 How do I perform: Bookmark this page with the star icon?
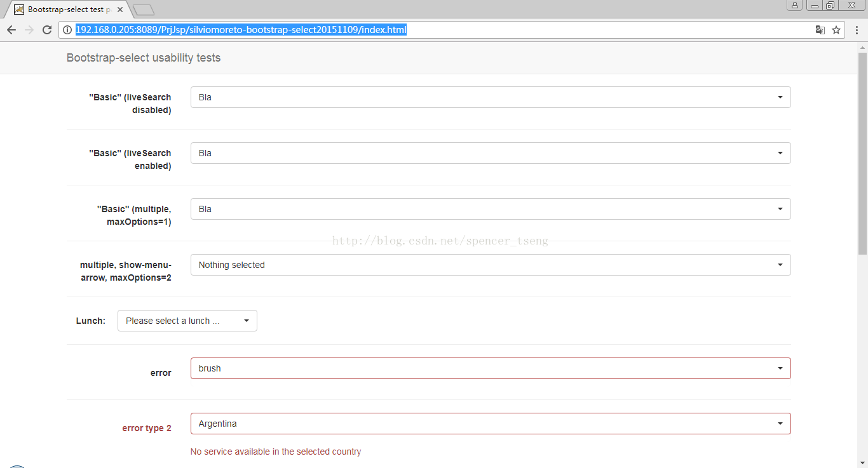pyautogui.click(x=836, y=30)
